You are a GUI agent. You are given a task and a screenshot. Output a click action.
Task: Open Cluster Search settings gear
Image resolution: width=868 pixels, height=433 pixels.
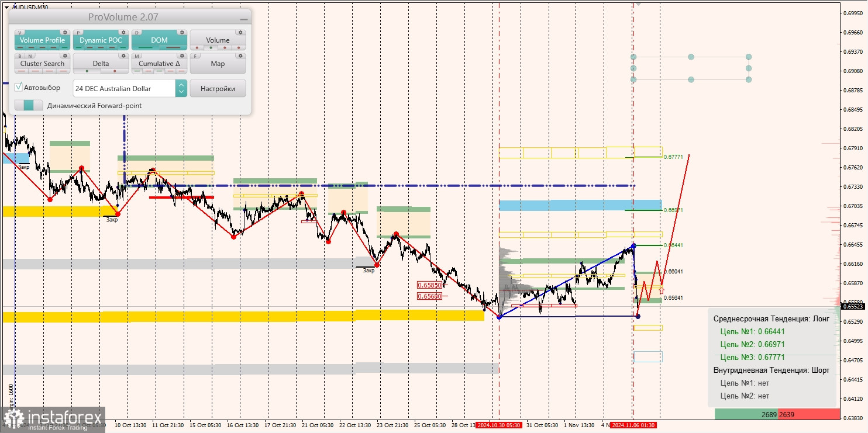pos(65,56)
